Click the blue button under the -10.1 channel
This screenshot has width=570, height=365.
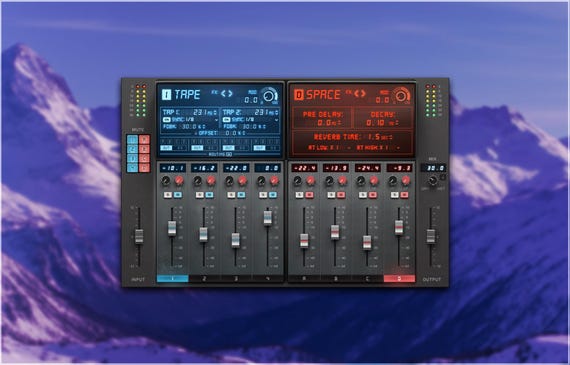coord(178,195)
